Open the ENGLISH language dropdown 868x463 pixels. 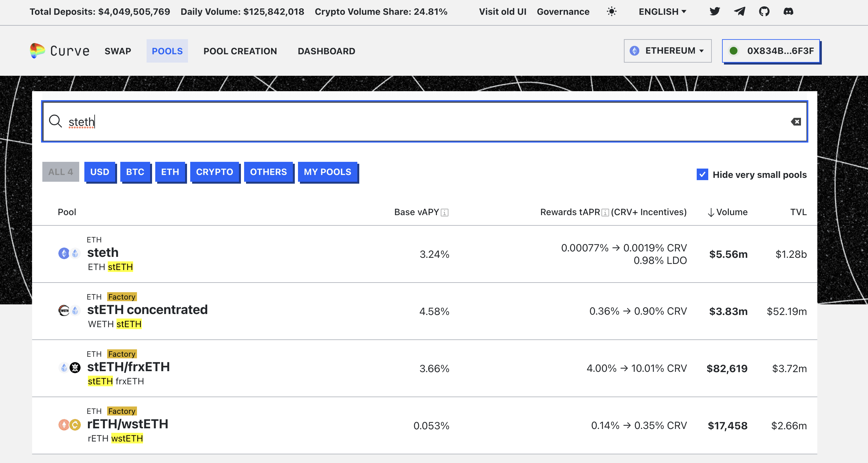(662, 12)
